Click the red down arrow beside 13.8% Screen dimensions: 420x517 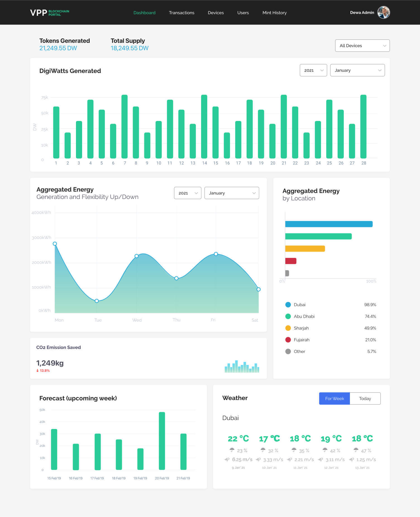tap(37, 371)
